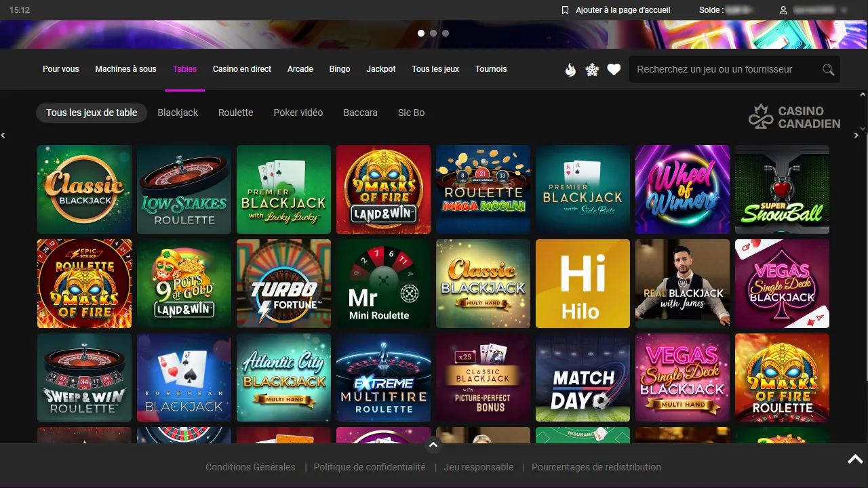Open favorites with the heart icon
The width and height of the screenshot is (868, 488).
tap(614, 69)
